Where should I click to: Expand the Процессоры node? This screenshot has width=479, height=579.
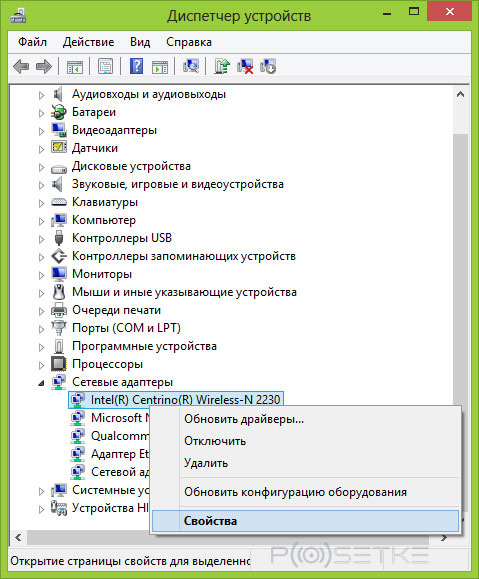click(41, 365)
